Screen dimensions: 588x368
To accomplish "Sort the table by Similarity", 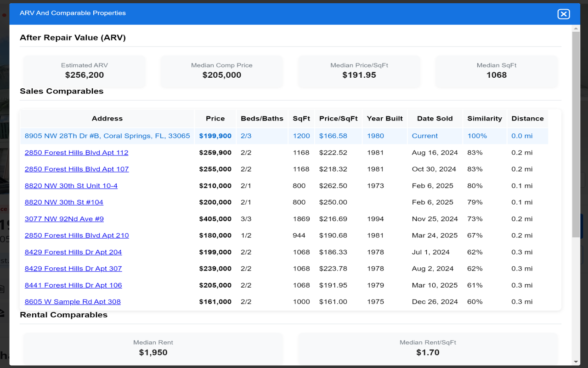I will pos(484,118).
